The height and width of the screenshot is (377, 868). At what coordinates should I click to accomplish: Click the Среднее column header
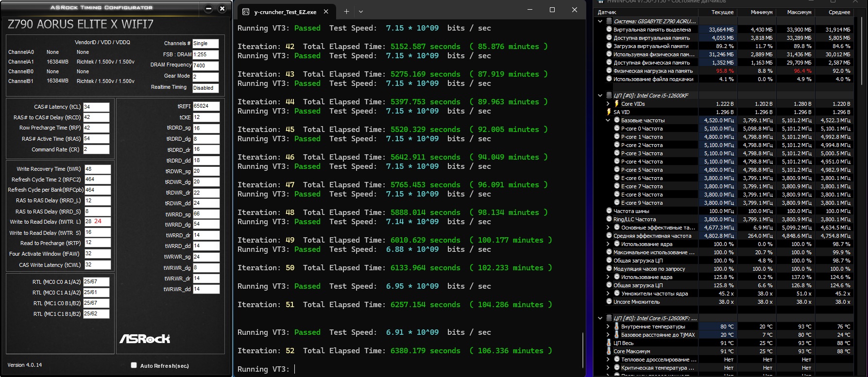tap(834, 12)
